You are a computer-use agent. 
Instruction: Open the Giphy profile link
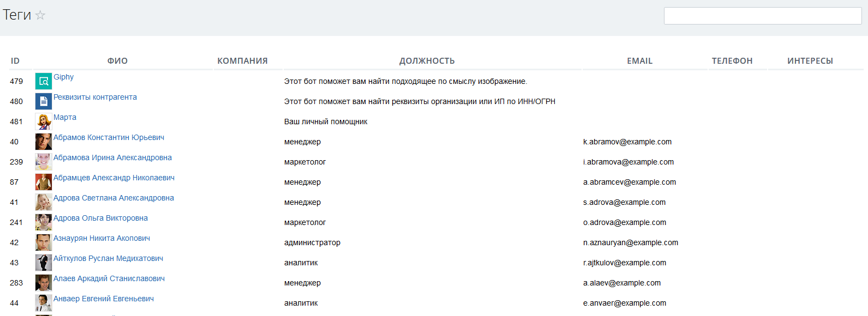tap(64, 77)
